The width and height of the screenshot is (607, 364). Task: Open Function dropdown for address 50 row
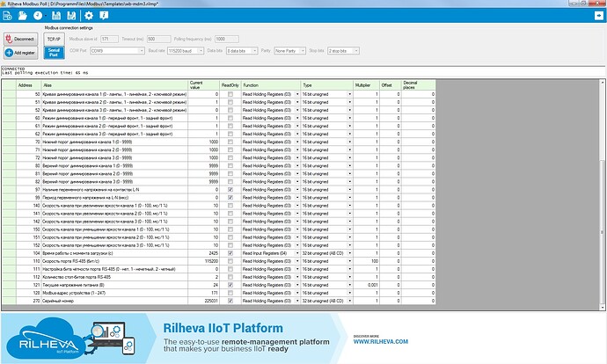(x=297, y=94)
